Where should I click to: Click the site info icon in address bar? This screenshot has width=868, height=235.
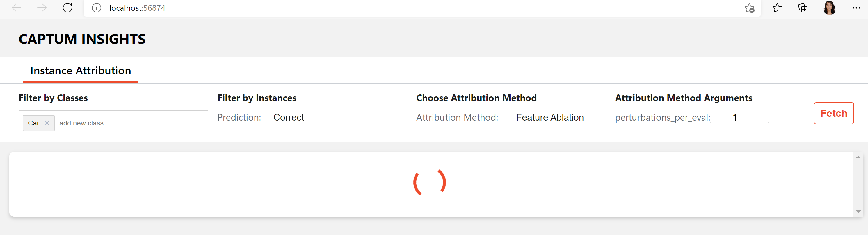point(96,8)
